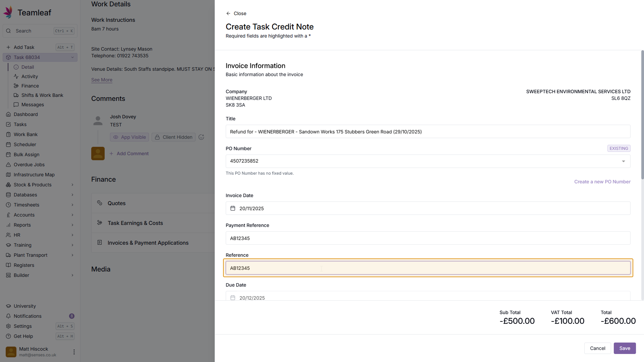
Task: Click the refresh icon beside Client Hidden
Action: [201, 137]
